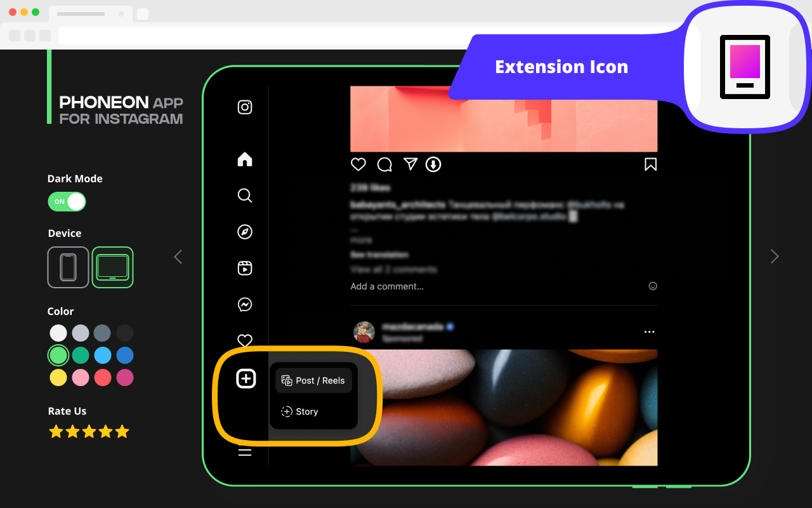Click the browser reload button
The width and height of the screenshot is (812, 508).
pos(45,36)
